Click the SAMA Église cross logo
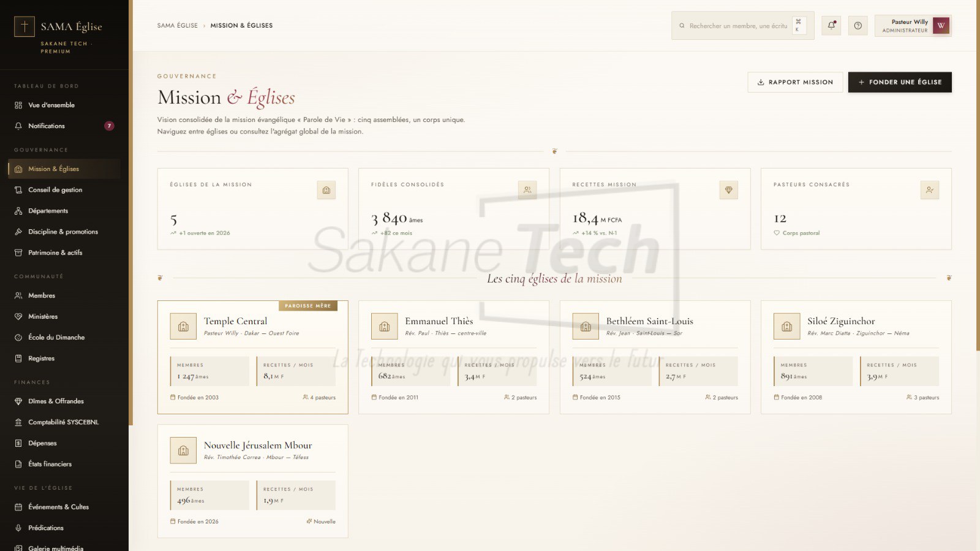This screenshot has height=551, width=980. [24, 26]
